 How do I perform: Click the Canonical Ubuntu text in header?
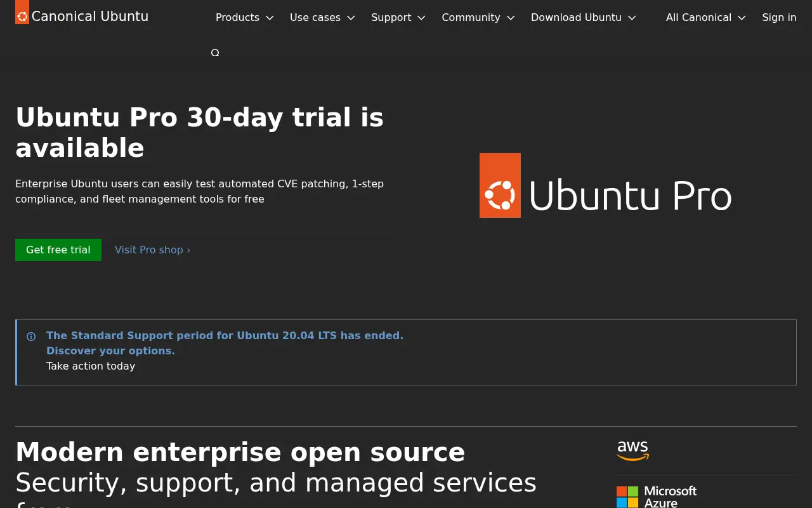[90, 17]
